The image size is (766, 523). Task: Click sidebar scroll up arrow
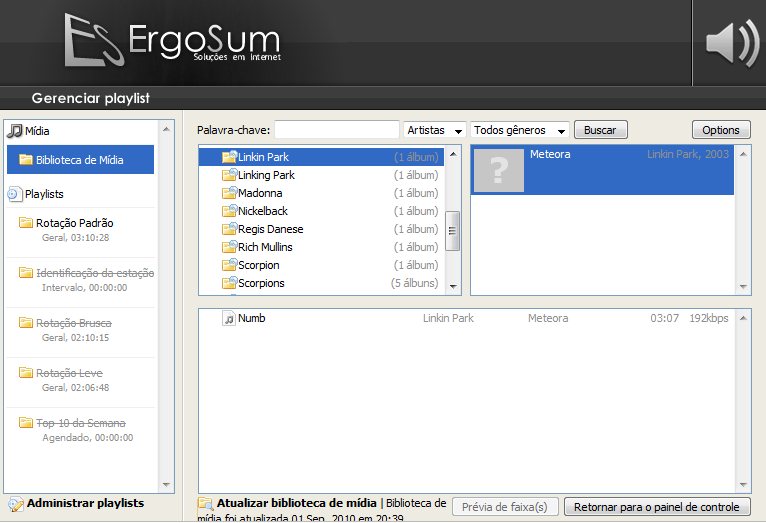(166, 129)
